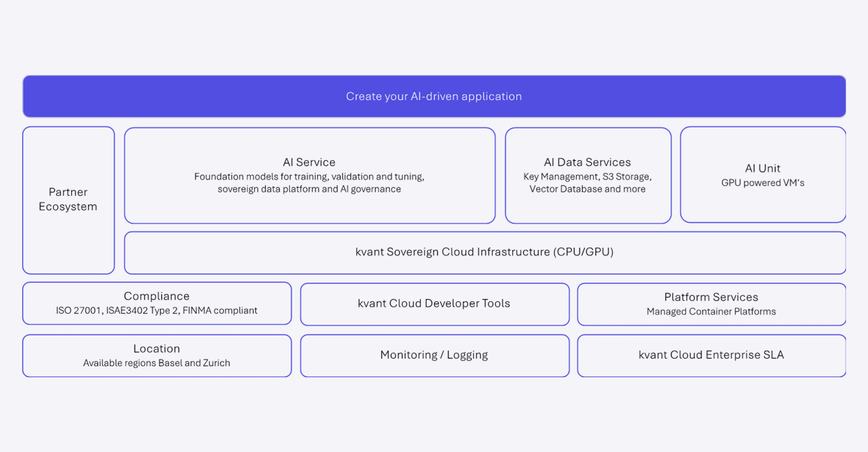
Task: Click 'Managed Container Platforms' text
Action: point(711,311)
